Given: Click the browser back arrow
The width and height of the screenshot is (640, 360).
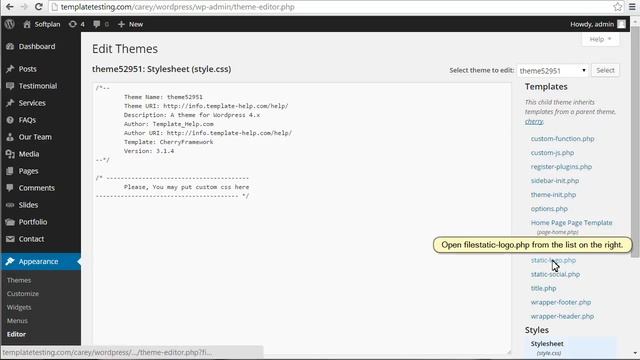Looking at the screenshot, I should (9, 7).
